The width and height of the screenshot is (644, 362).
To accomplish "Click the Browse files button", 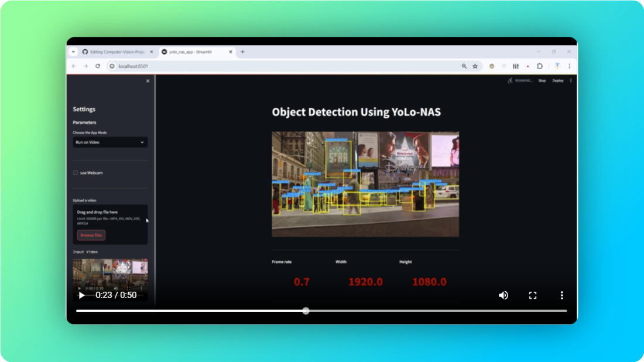I will coord(91,235).
